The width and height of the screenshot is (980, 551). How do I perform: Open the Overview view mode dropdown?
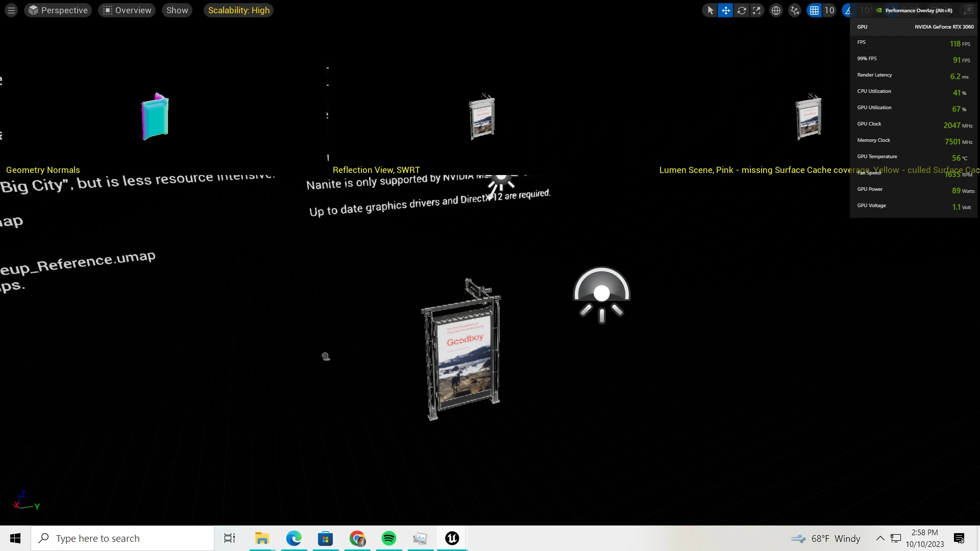[127, 10]
